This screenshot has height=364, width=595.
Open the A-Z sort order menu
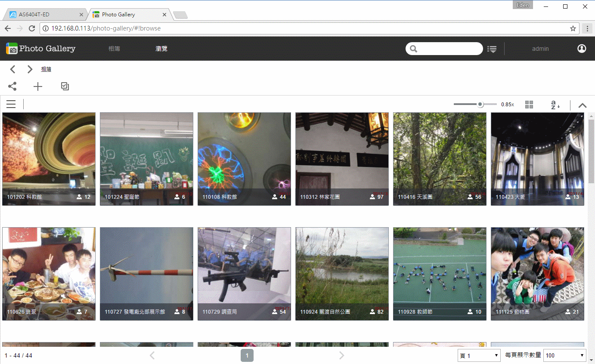(555, 105)
